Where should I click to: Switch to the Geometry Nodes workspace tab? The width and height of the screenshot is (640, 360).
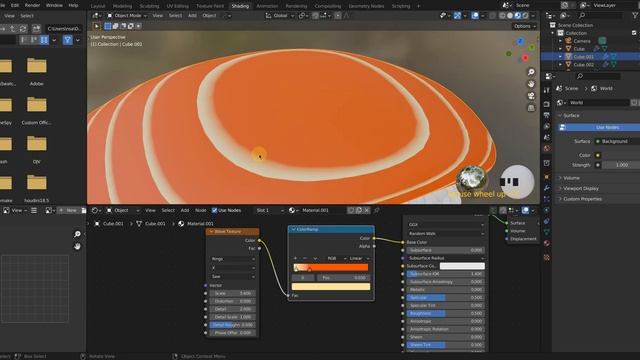tap(366, 6)
